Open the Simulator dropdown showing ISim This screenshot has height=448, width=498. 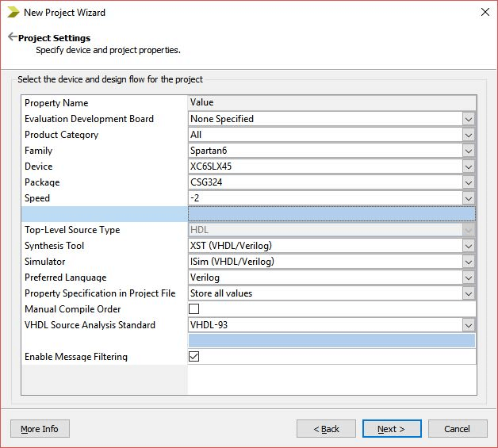[469, 262]
